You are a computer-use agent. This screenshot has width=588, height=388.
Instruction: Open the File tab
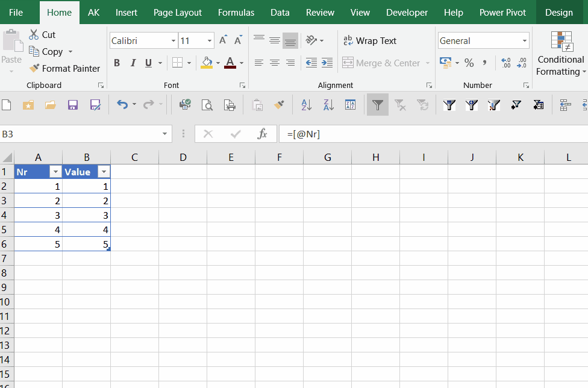point(16,13)
